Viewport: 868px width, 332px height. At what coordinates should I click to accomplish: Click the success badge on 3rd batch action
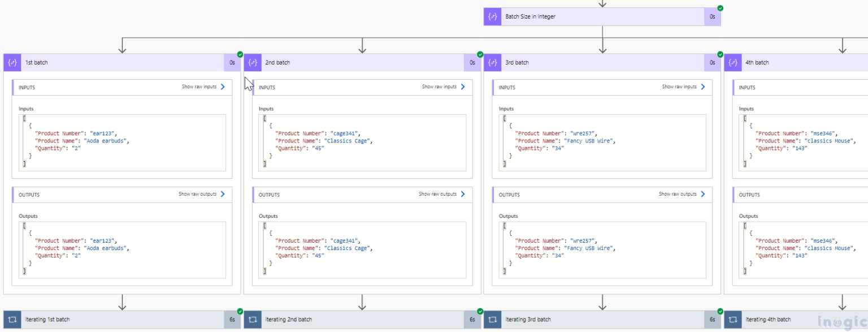click(720, 54)
